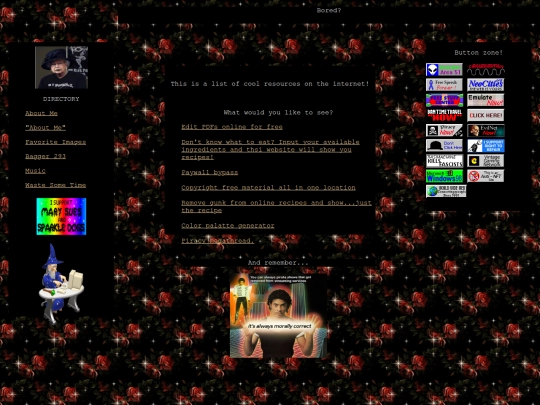Click 'What would you like to see?' text
The image size is (540, 405).
278,113
